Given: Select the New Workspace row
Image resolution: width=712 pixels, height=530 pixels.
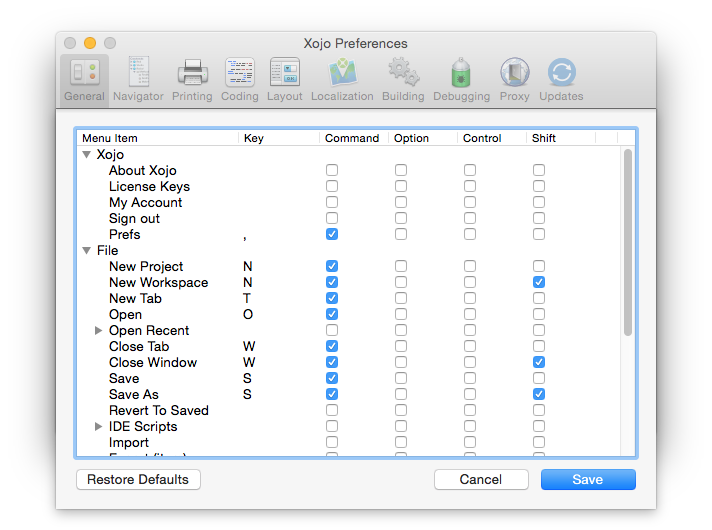Looking at the screenshot, I should [x=348, y=282].
